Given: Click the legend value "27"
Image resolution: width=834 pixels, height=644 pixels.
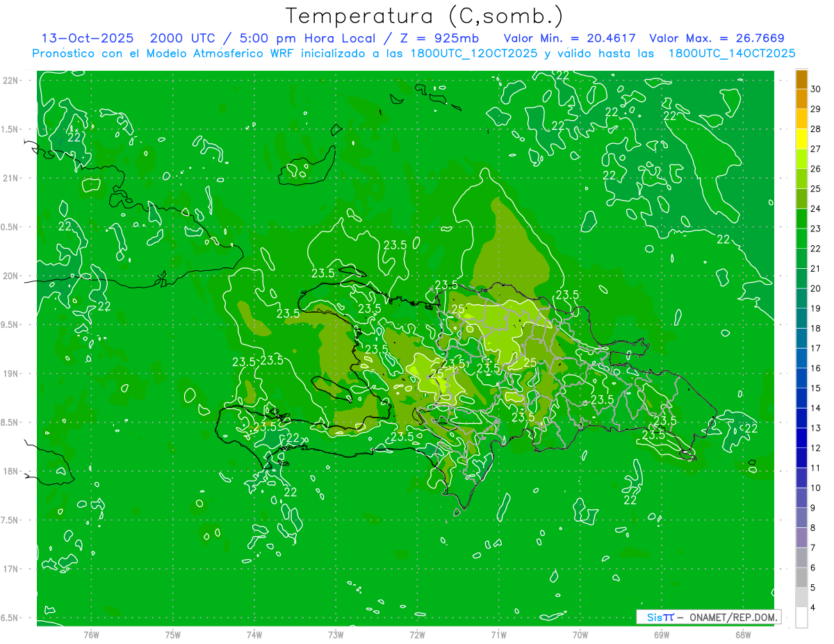Looking at the screenshot, I should (x=815, y=149).
